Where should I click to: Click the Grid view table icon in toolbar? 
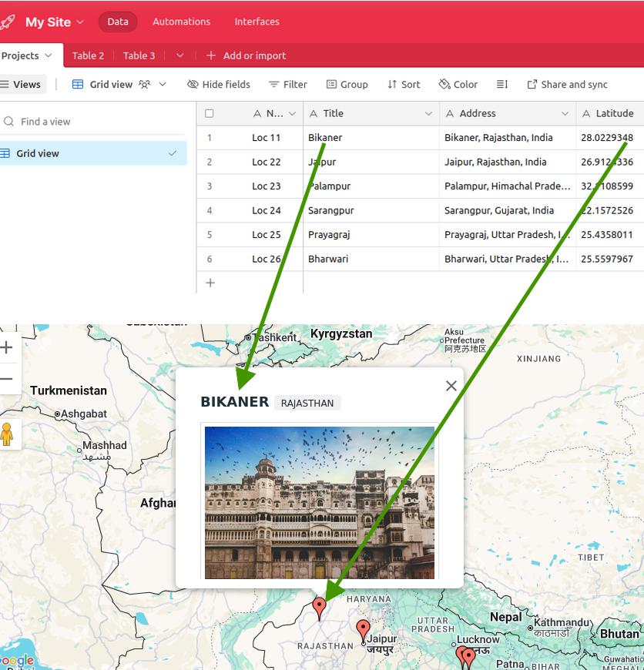(x=78, y=85)
